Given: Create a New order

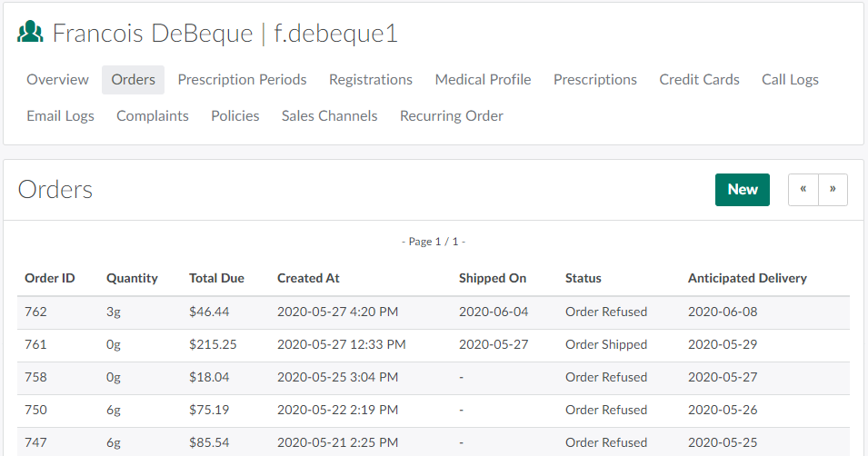Looking at the screenshot, I should (x=742, y=190).
